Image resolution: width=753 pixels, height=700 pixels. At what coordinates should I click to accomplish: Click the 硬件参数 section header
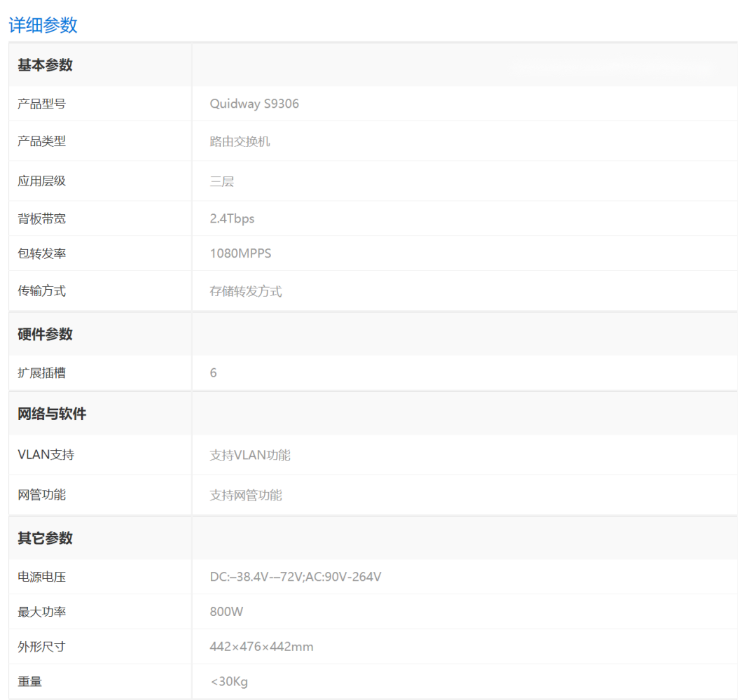(x=45, y=335)
